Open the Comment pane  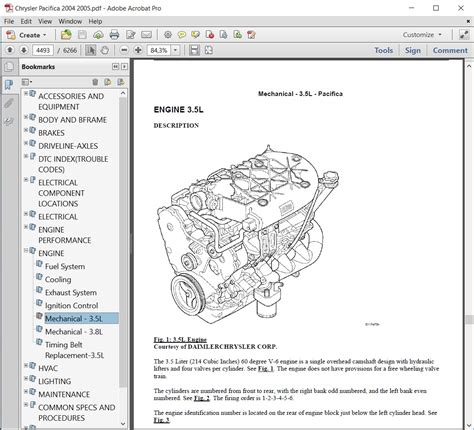point(450,50)
